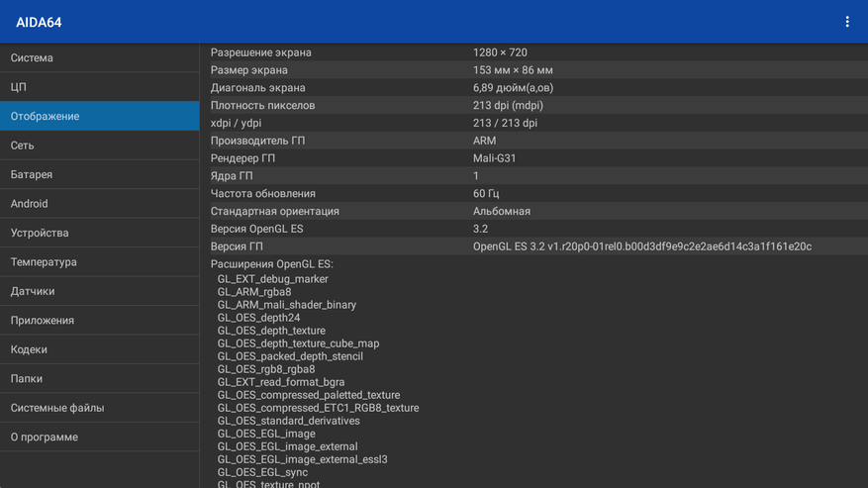Open the Устройства section
The width and height of the screenshot is (868, 488).
[x=99, y=233]
